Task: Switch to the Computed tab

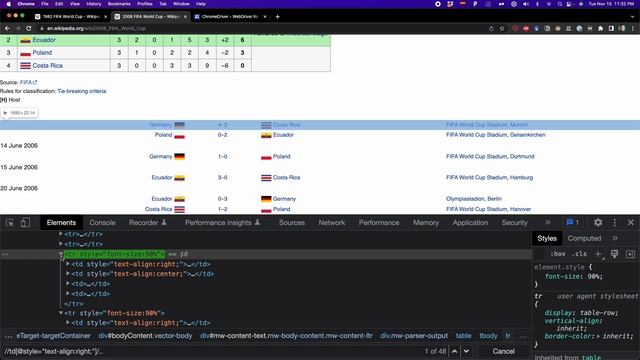Action: click(x=584, y=238)
